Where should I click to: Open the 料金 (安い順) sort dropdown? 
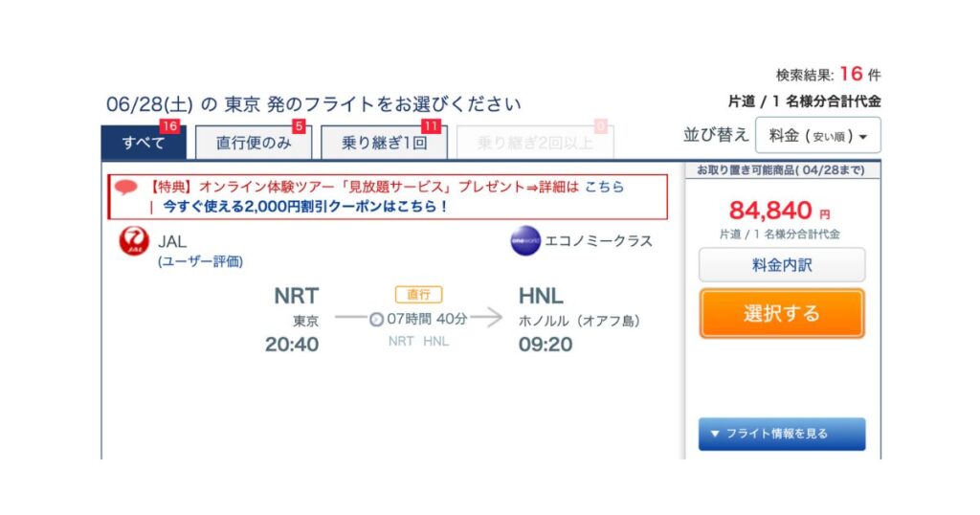pos(817,136)
